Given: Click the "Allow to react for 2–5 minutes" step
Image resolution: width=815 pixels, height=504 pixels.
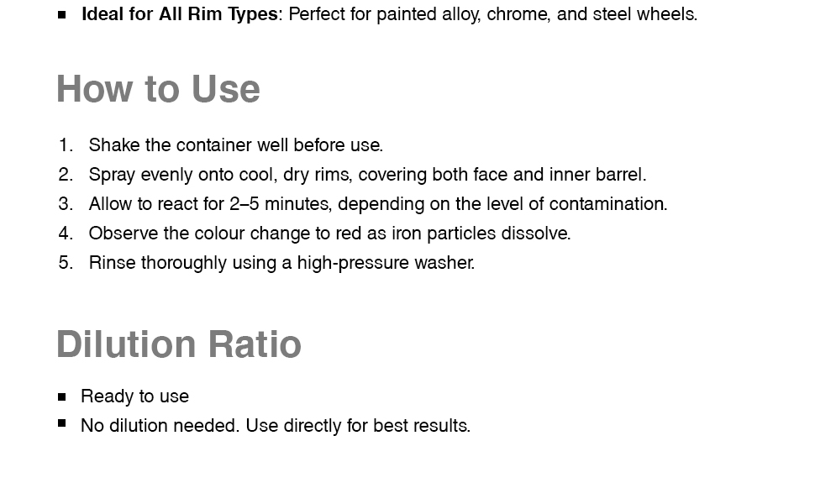Looking at the screenshot, I should (377, 204).
